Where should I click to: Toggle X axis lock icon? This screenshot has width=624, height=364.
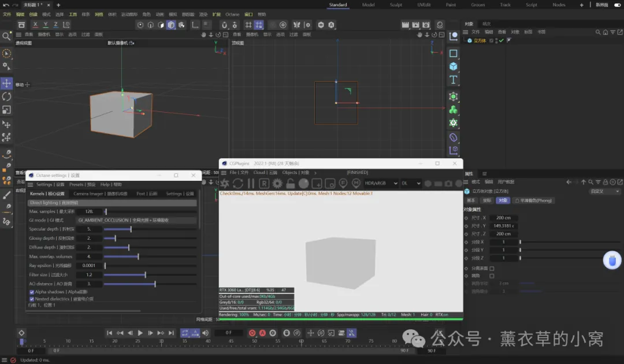(x=35, y=25)
